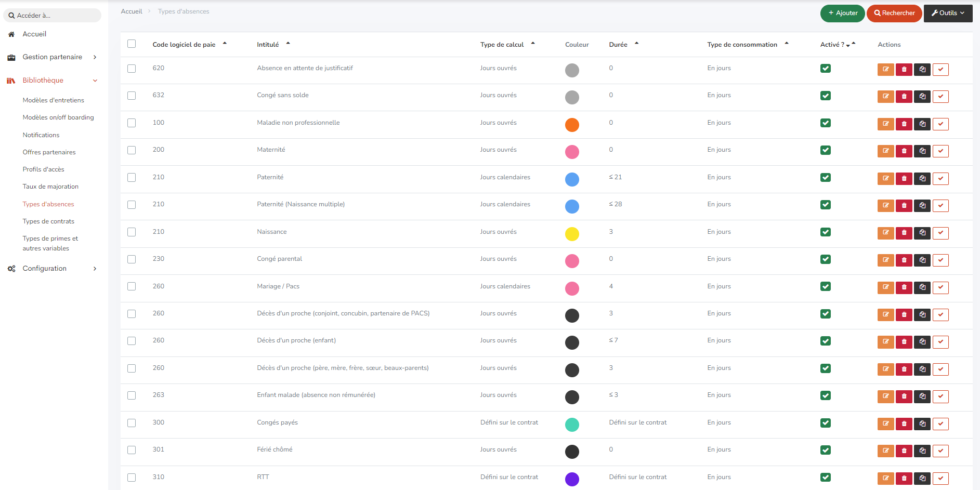The height and width of the screenshot is (490, 980).
Task: Open Types de primes et autres variables
Action: [50, 243]
